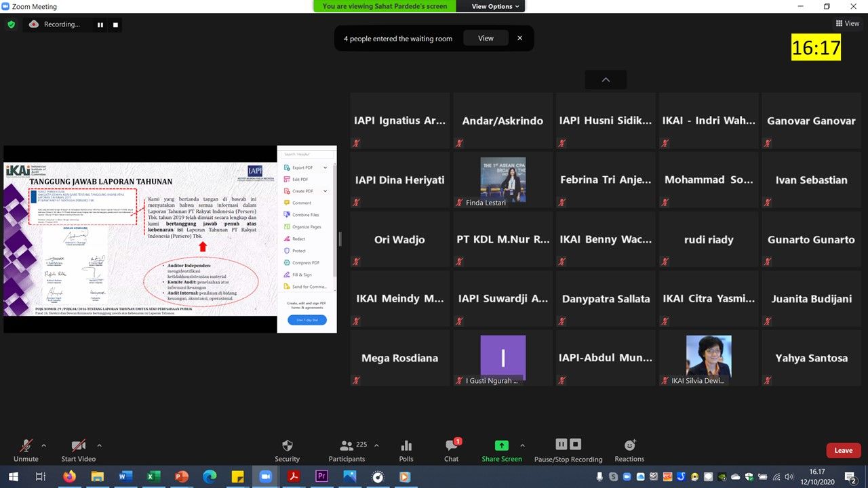
Task: Expand Share Screen options arrow
Action: point(522,445)
